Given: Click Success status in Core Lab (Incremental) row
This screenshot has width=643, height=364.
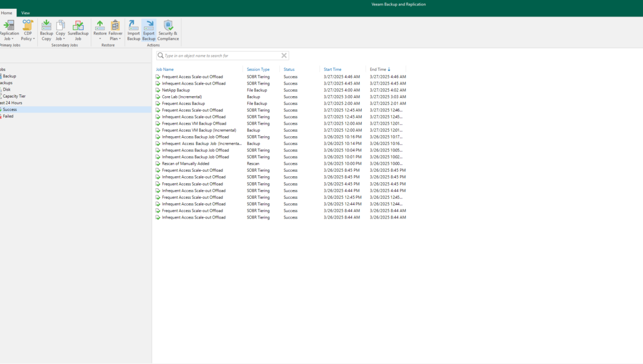Looking at the screenshot, I should pos(290,97).
